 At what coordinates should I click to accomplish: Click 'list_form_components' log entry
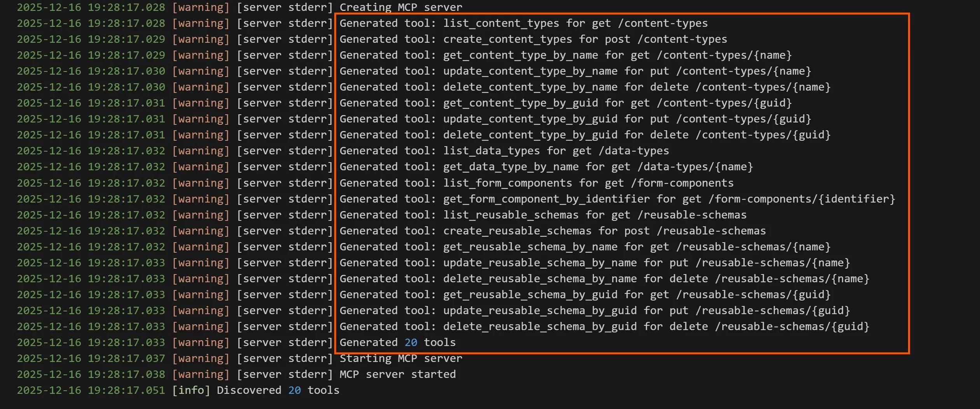[x=507, y=183]
